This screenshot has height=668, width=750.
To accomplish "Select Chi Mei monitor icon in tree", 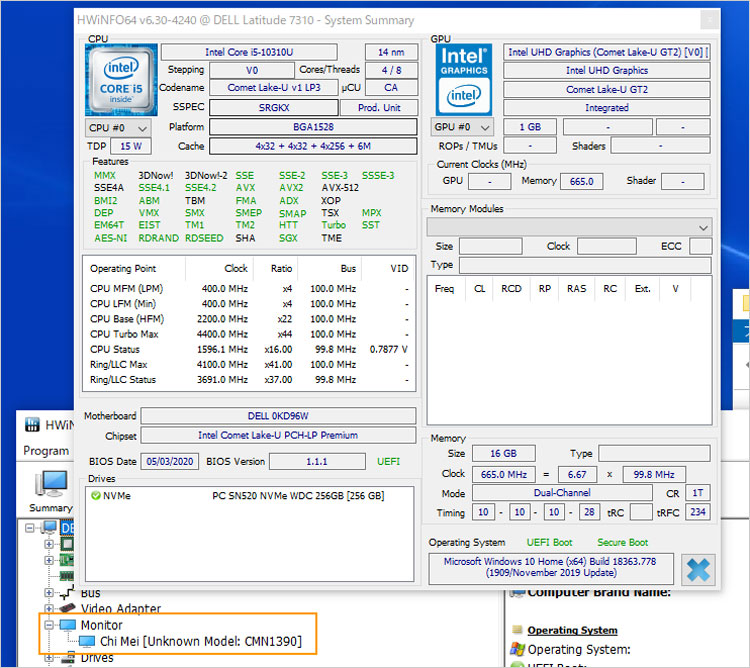I will [x=87, y=641].
